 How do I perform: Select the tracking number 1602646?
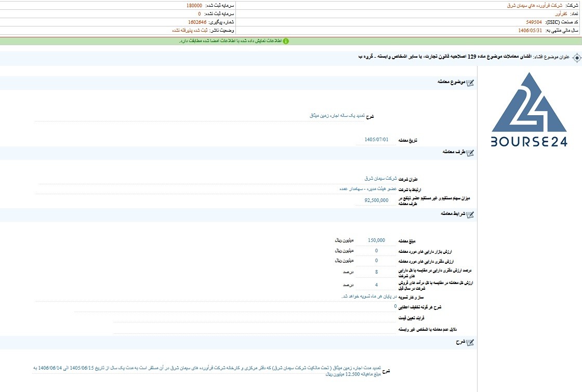197,22
